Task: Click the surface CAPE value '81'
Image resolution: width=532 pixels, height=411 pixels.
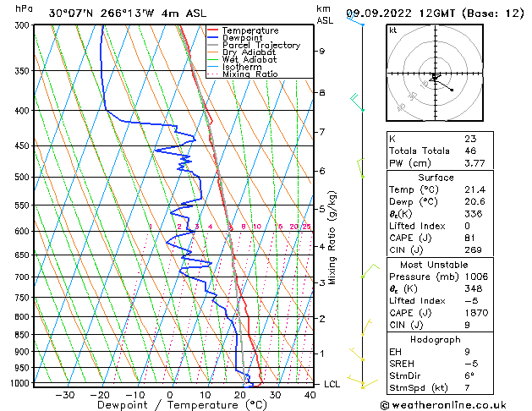Action: point(470,238)
